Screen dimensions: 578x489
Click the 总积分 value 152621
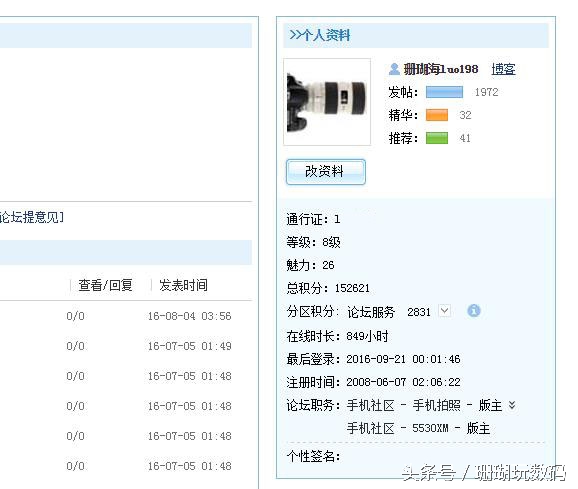coord(352,288)
